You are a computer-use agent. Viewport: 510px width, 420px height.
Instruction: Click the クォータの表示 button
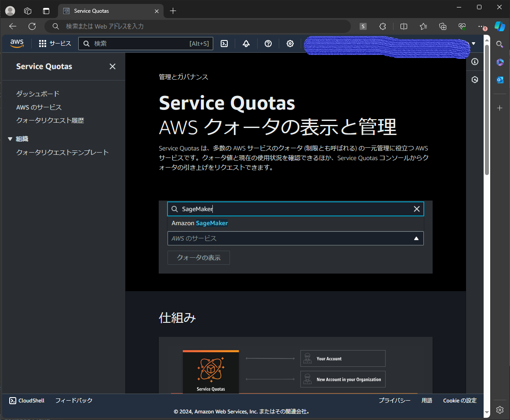coord(199,258)
